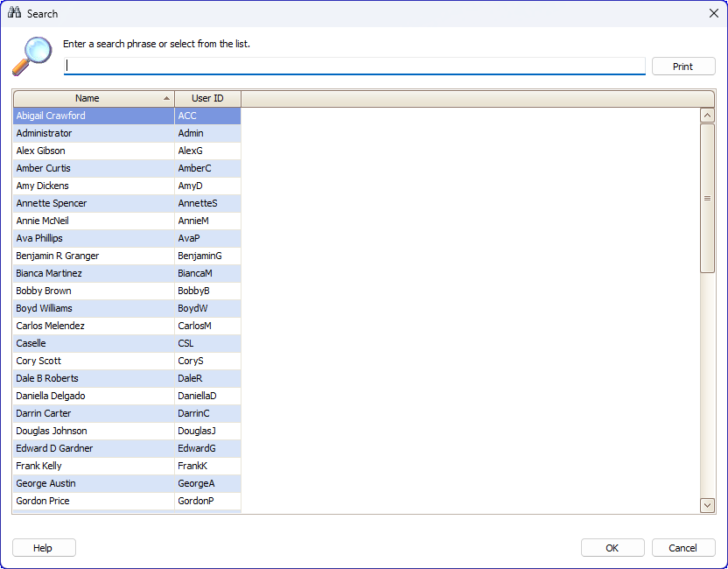Screen dimensions: 728x569
Task: Select Frank Kelly in the user list
Action: click(127, 466)
